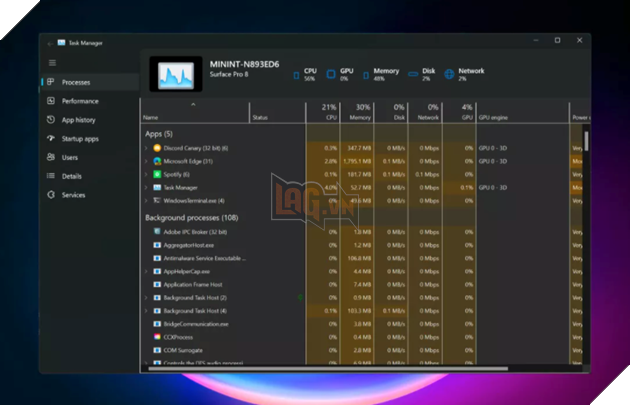Expand the AppHelperCap.exe row
630x405 pixels.
(x=146, y=271)
